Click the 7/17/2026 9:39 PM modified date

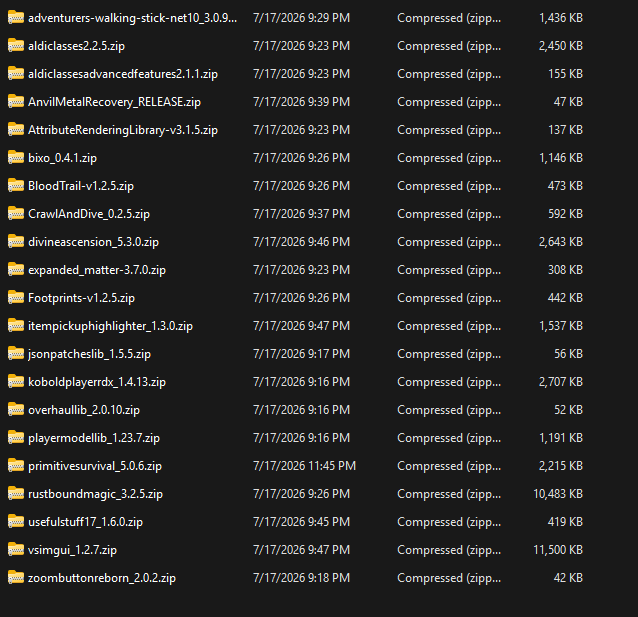pyautogui.click(x=302, y=101)
